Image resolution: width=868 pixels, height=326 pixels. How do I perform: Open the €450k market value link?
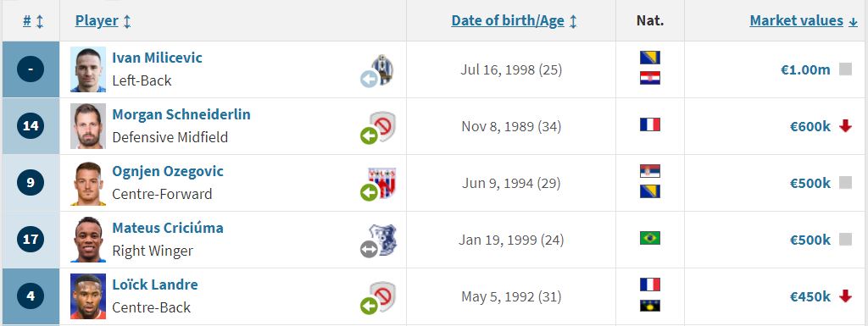coord(810,296)
